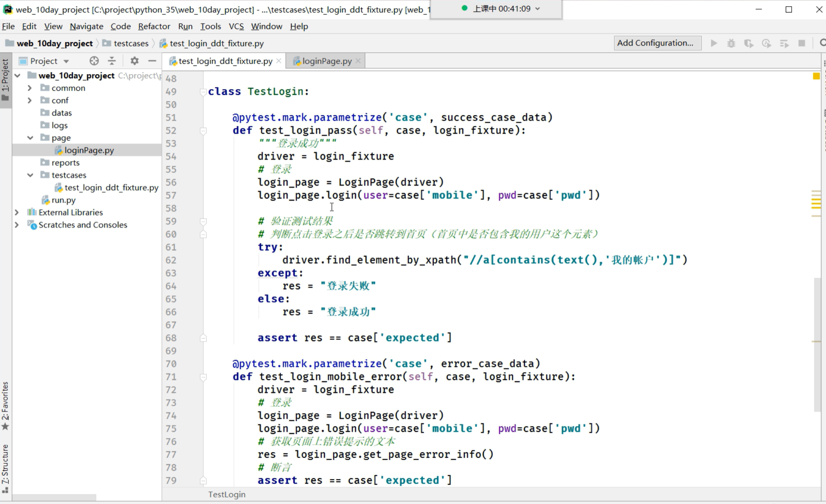Viewport: 826px width, 504px height.
Task: Toggle fold marker for test_login_mobile_error method
Action: (203, 377)
